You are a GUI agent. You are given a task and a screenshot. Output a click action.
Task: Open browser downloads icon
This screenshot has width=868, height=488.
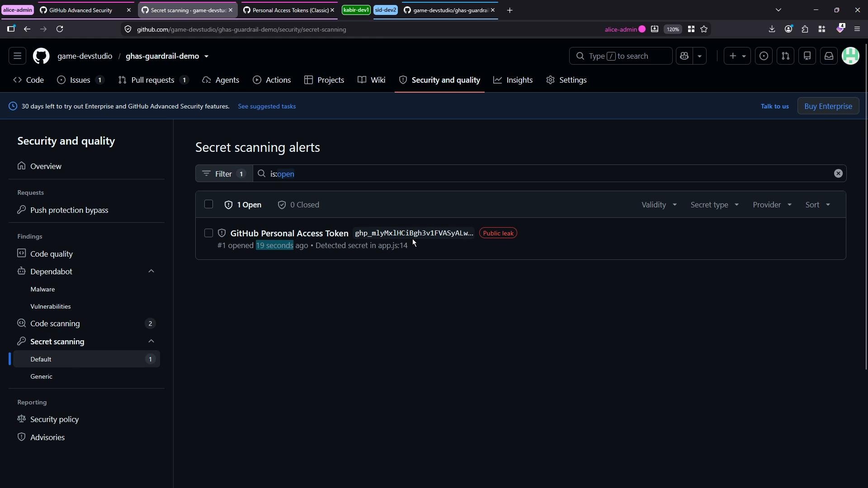pos(772,29)
